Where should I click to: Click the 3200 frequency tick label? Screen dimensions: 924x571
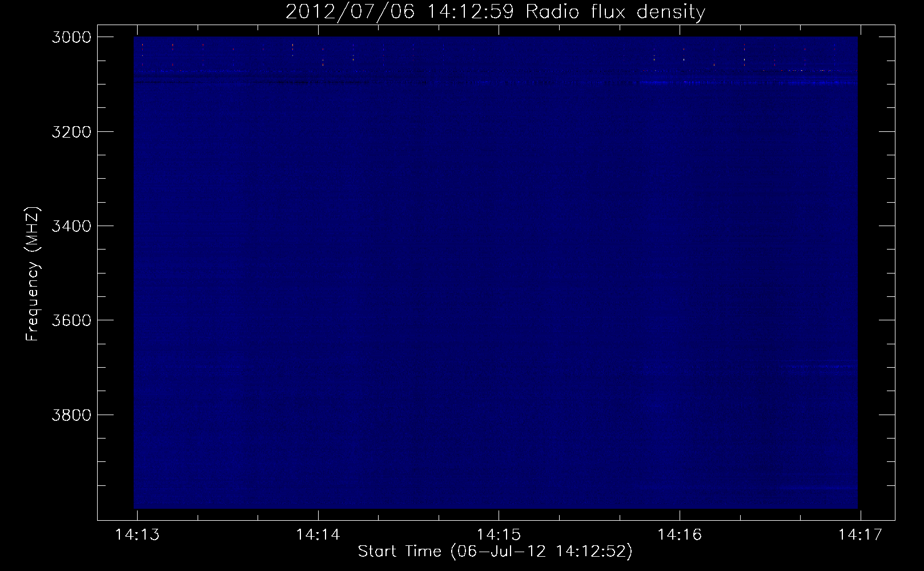[x=71, y=132]
